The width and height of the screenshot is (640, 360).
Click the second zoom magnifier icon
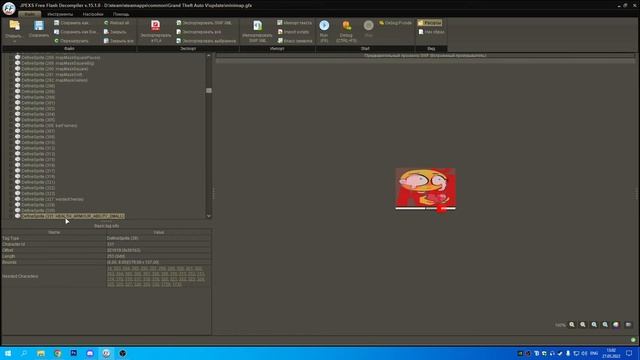tap(583, 324)
